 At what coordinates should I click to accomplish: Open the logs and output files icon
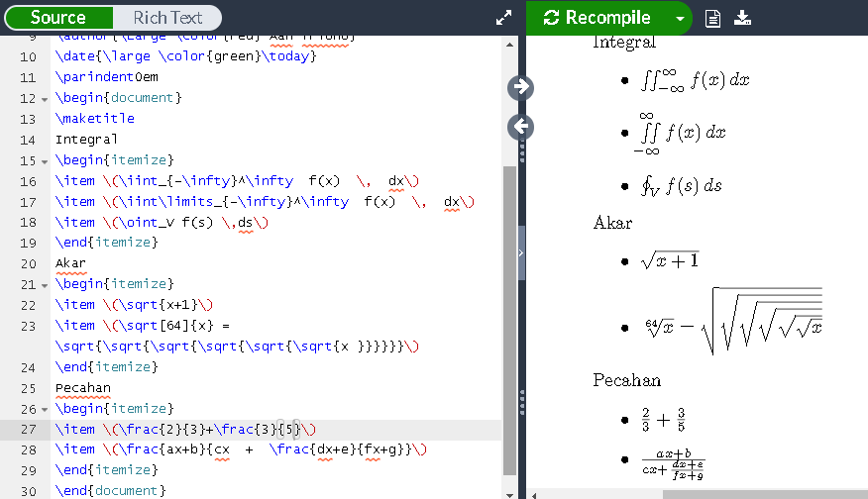pyautogui.click(x=713, y=18)
